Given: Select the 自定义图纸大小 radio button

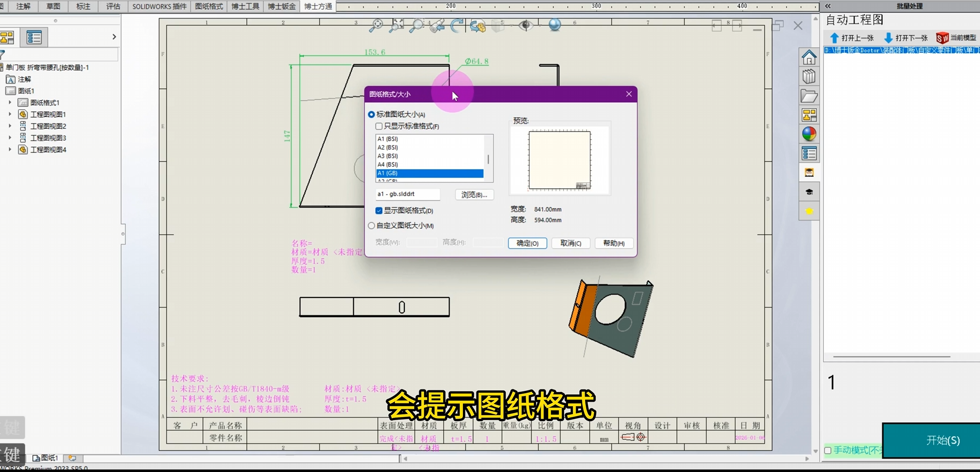Looking at the screenshot, I should click(371, 225).
